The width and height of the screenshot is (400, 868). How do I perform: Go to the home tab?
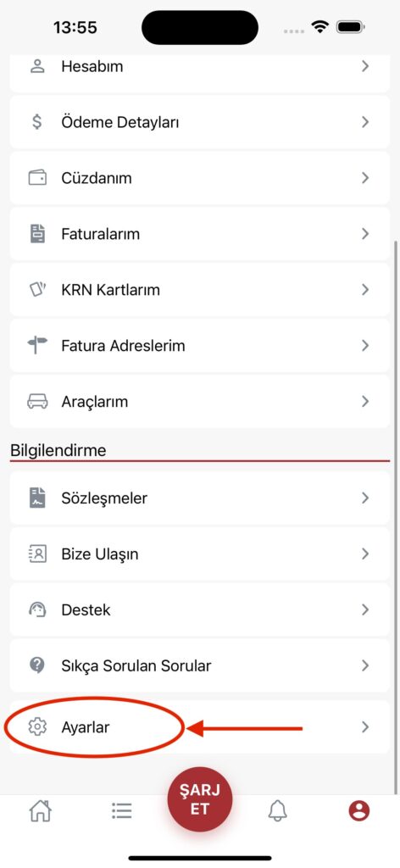(x=41, y=811)
